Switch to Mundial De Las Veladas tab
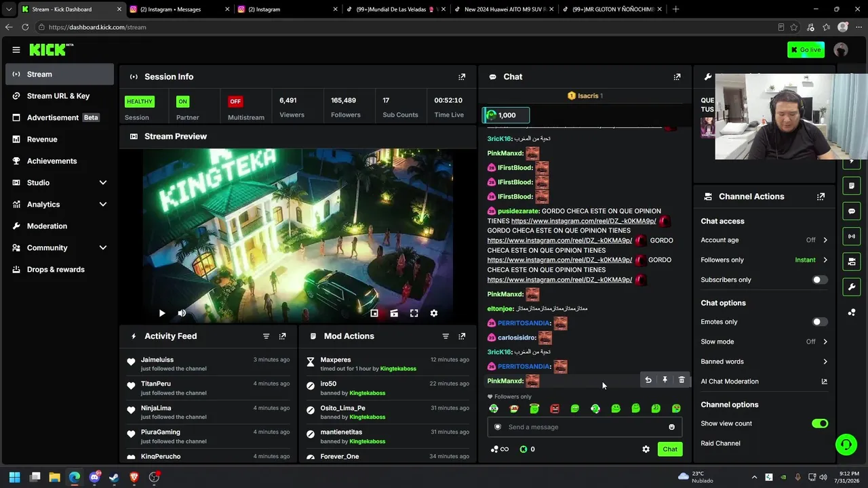The height and width of the screenshot is (488, 868). click(395, 9)
